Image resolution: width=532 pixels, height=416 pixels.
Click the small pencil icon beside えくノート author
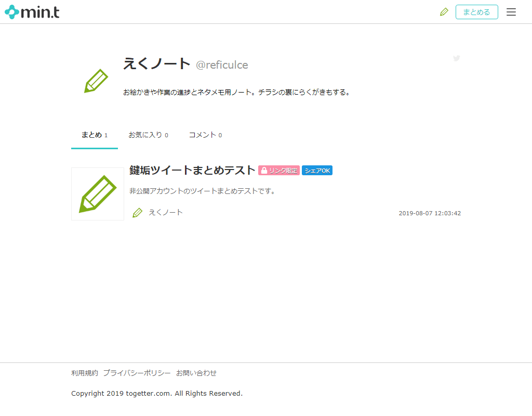click(137, 212)
